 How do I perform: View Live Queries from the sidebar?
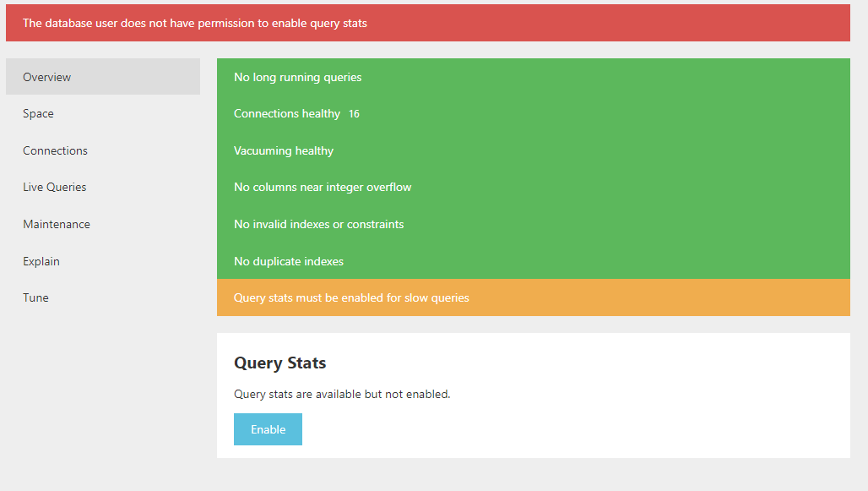click(x=54, y=187)
